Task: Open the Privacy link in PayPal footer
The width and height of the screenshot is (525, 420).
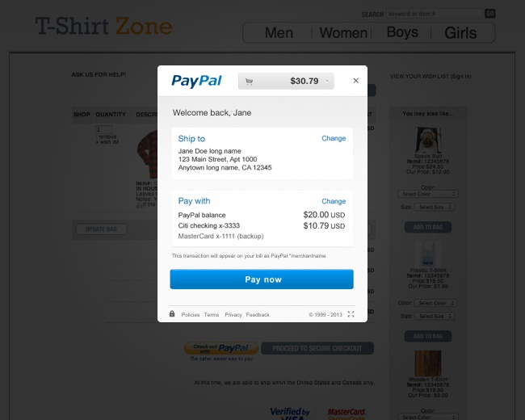Action: (x=233, y=315)
